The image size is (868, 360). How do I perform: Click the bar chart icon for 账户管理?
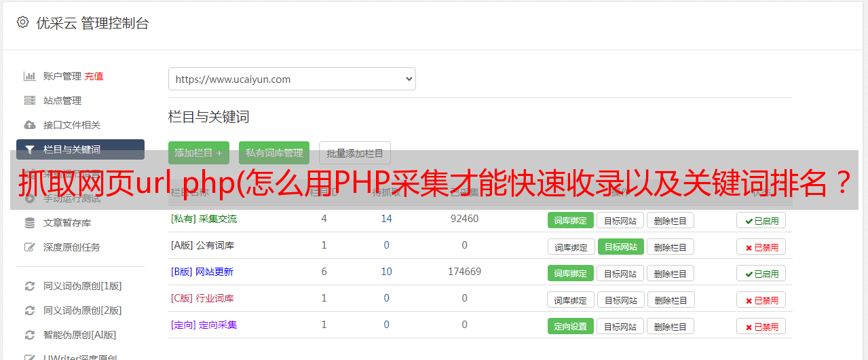(29, 76)
